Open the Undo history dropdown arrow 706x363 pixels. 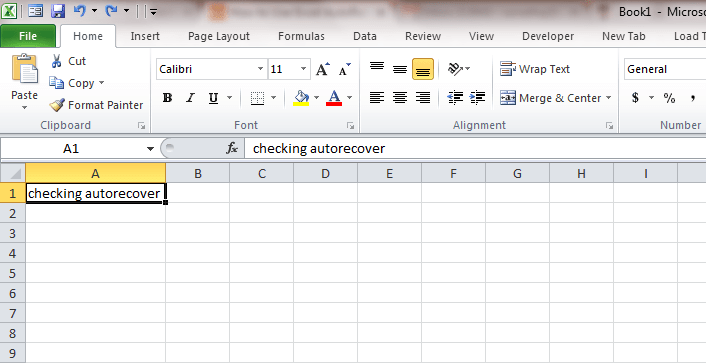(x=95, y=11)
